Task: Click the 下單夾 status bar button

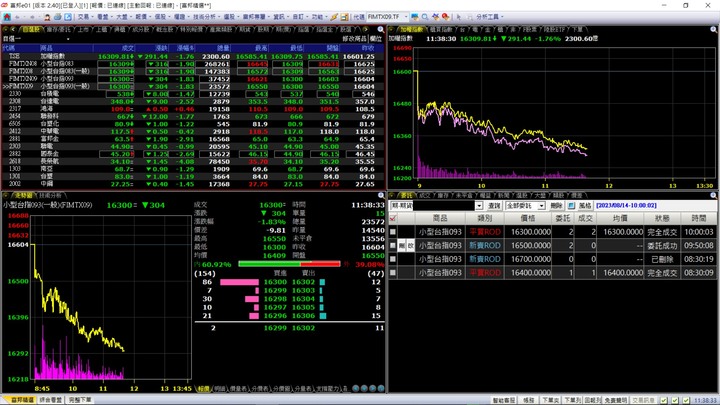Action: click(x=550, y=400)
